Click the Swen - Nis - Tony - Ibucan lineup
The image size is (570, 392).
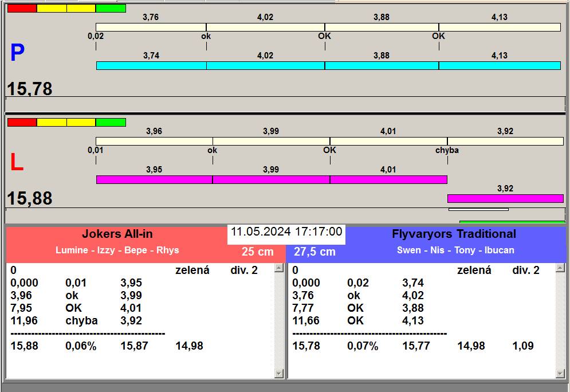pyautogui.click(x=455, y=250)
